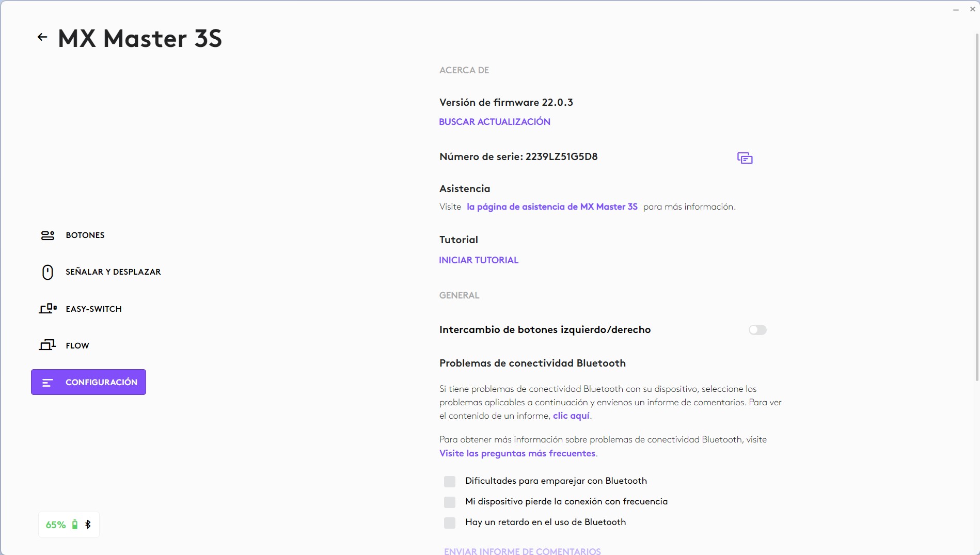Click the green battery level icon
Viewport: 980px width, 555px height.
coord(75,525)
